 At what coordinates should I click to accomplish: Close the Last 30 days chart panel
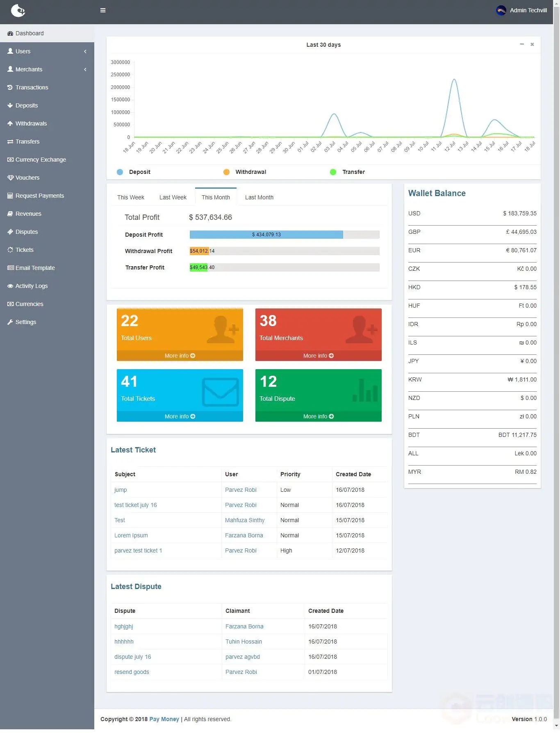click(x=532, y=44)
